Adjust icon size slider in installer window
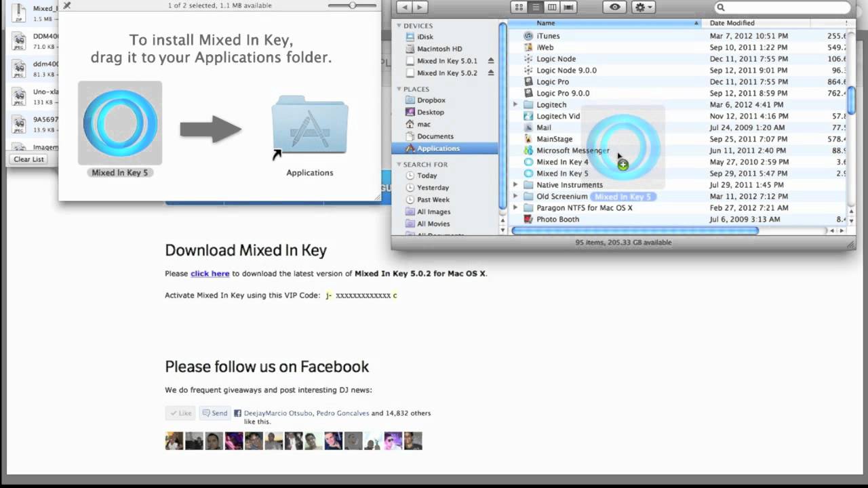 coord(352,5)
